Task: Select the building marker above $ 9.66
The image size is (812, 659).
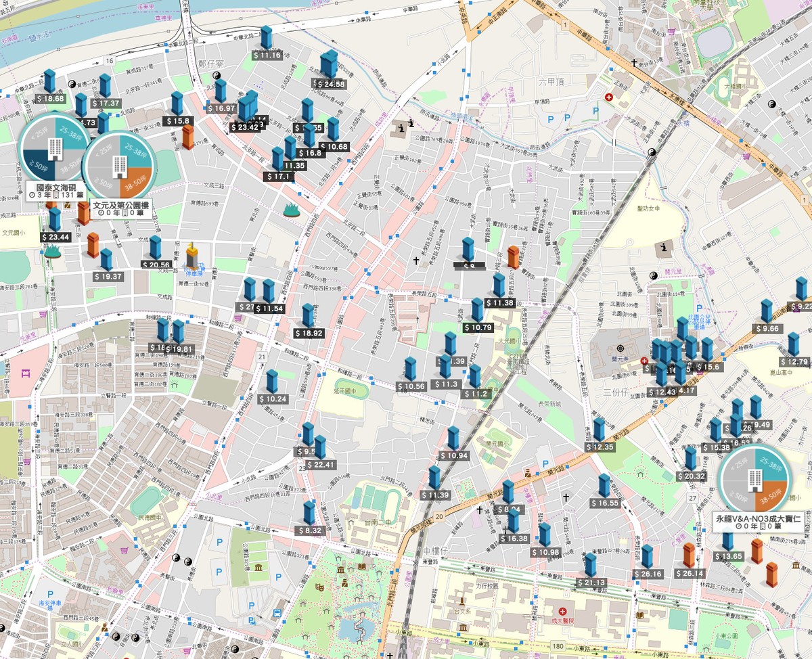Action: [766, 311]
